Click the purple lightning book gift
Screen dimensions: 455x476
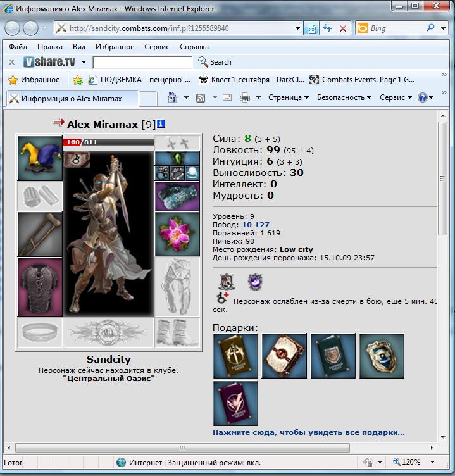coord(235,403)
